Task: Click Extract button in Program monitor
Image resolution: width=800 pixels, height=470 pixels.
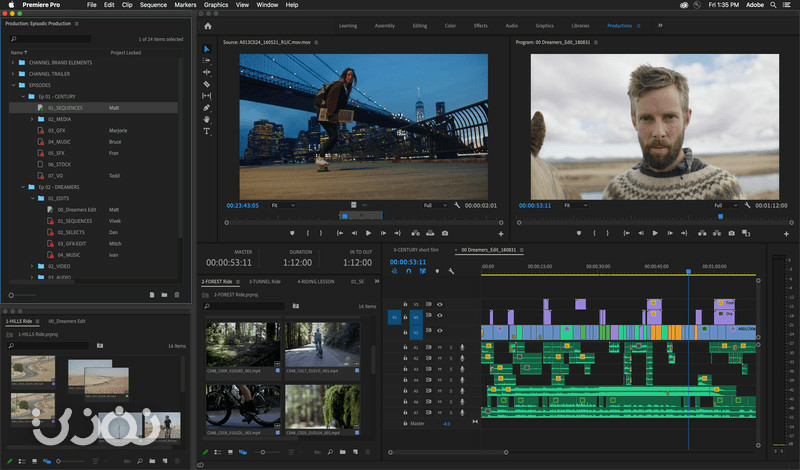Action: (x=717, y=233)
